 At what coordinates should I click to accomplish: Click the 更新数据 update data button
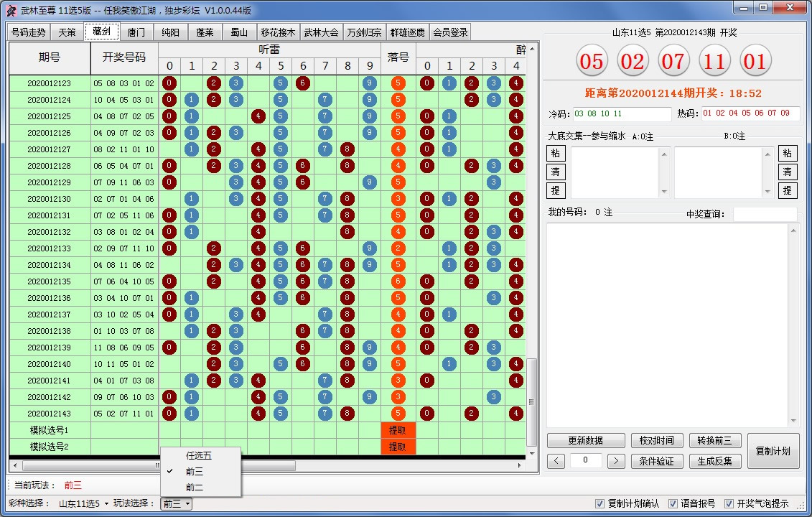(585, 442)
